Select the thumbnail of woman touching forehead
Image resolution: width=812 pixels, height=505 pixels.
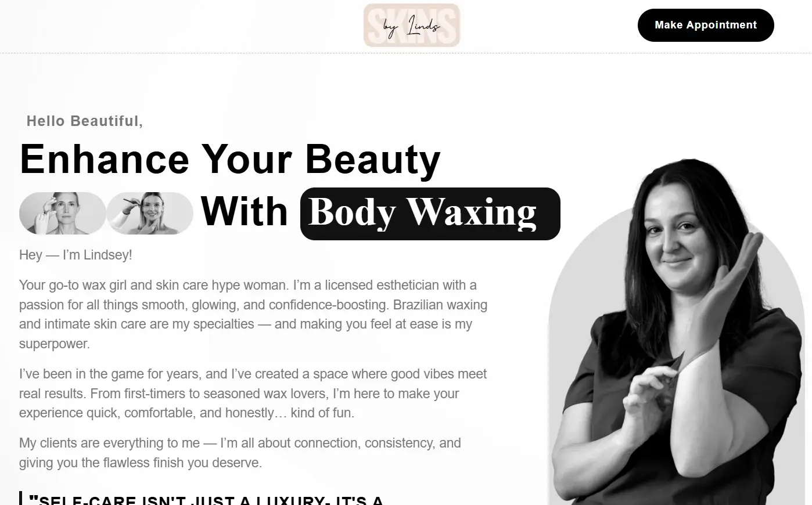63,213
